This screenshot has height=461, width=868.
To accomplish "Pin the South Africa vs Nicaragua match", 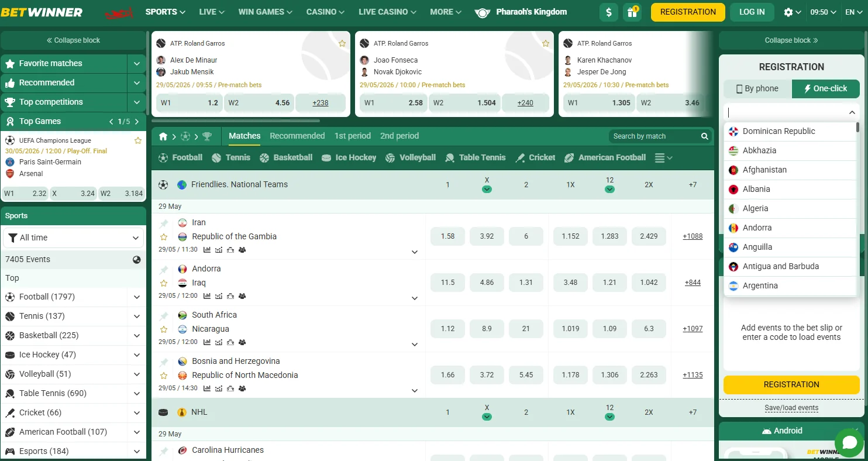I will [164, 316].
